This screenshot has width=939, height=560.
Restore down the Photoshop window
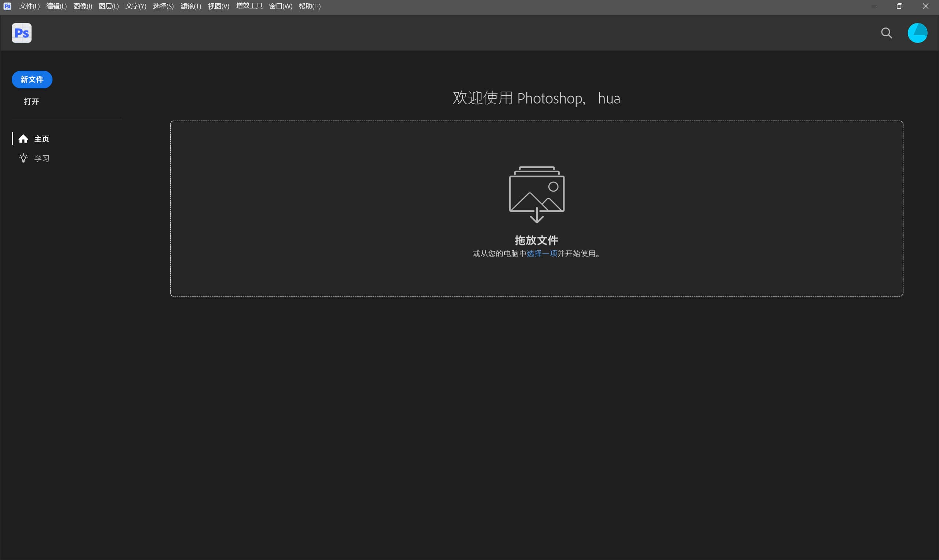899,6
